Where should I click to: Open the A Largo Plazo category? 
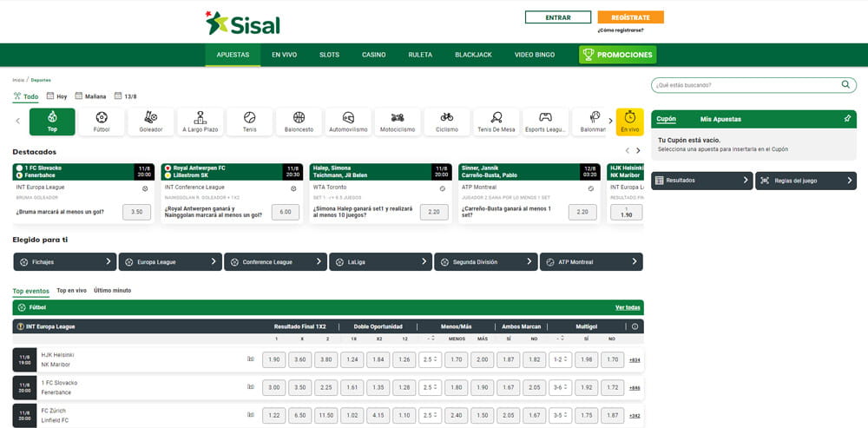click(x=201, y=122)
